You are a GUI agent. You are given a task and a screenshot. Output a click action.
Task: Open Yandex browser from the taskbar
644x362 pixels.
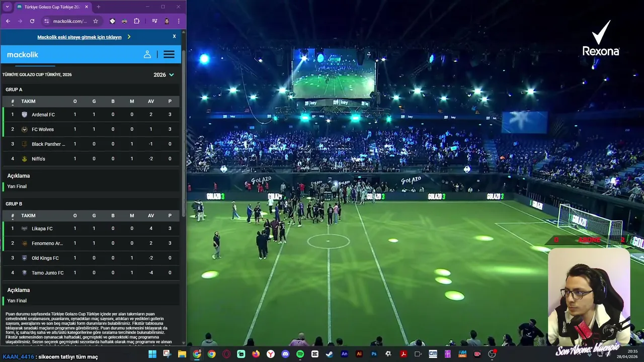coord(271,354)
